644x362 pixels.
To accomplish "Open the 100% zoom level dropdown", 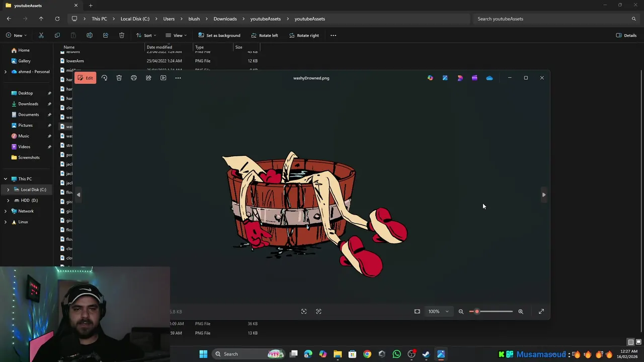I will (x=438, y=312).
